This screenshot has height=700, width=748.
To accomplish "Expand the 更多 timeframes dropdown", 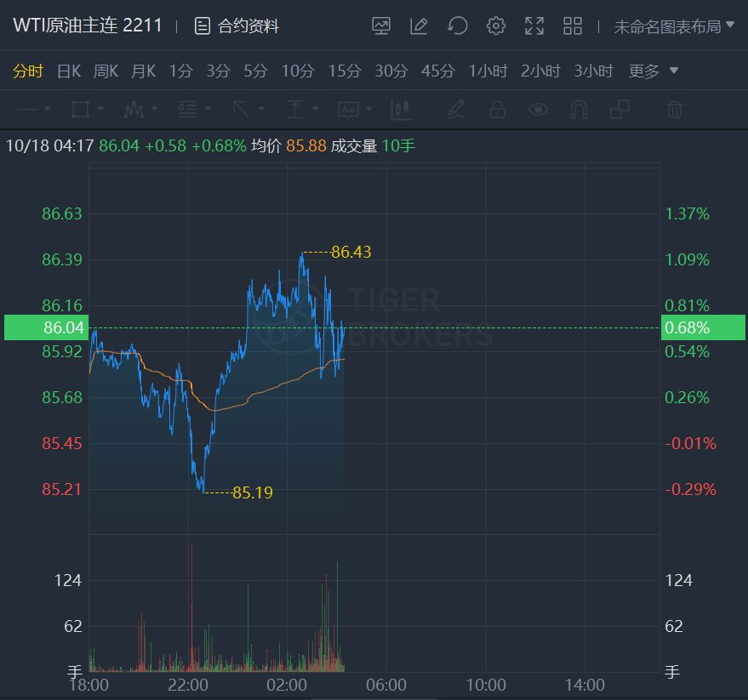I will (653, 71).
